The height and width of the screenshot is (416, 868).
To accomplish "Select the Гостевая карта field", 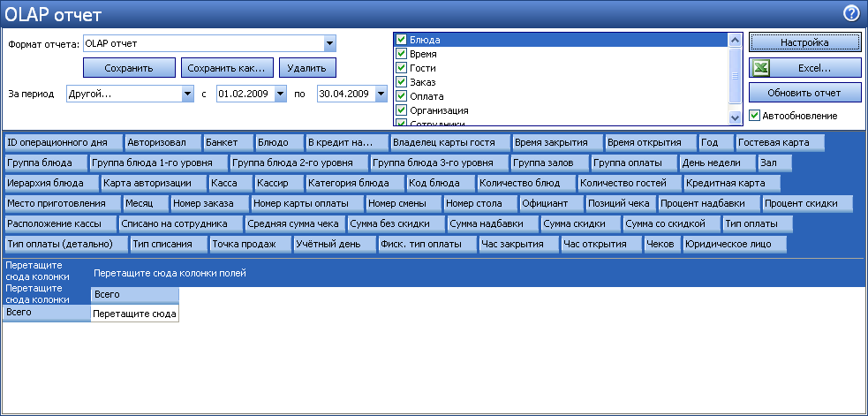I will point(781,142).
